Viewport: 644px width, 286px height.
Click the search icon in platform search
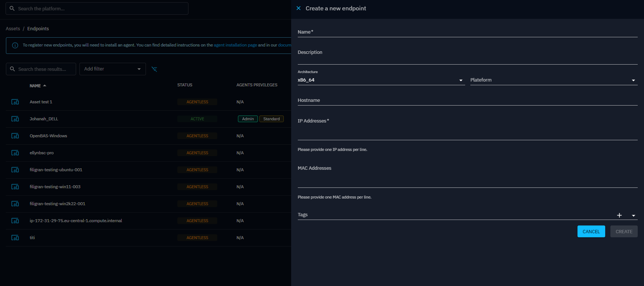click(x=12, y=8)
